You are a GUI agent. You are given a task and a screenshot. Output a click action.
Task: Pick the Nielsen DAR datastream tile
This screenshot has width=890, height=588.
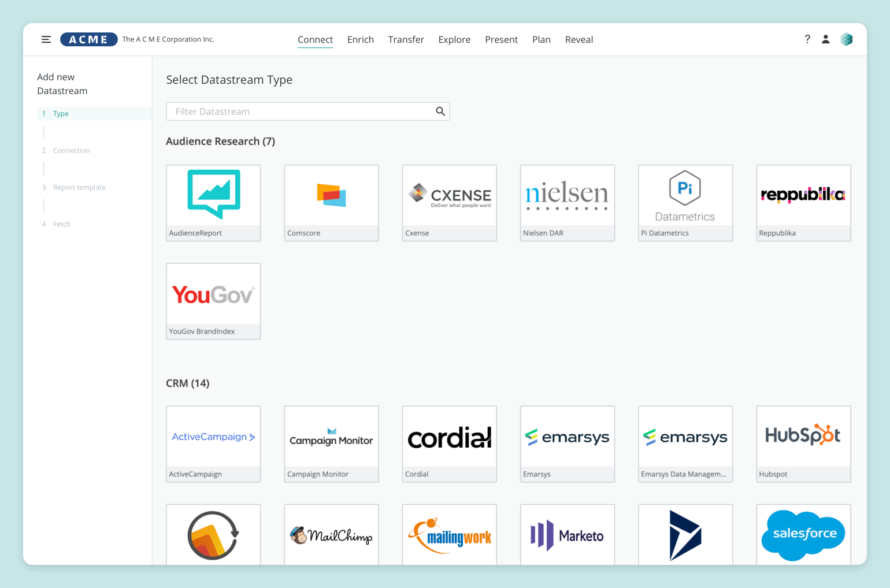point(567,203)
